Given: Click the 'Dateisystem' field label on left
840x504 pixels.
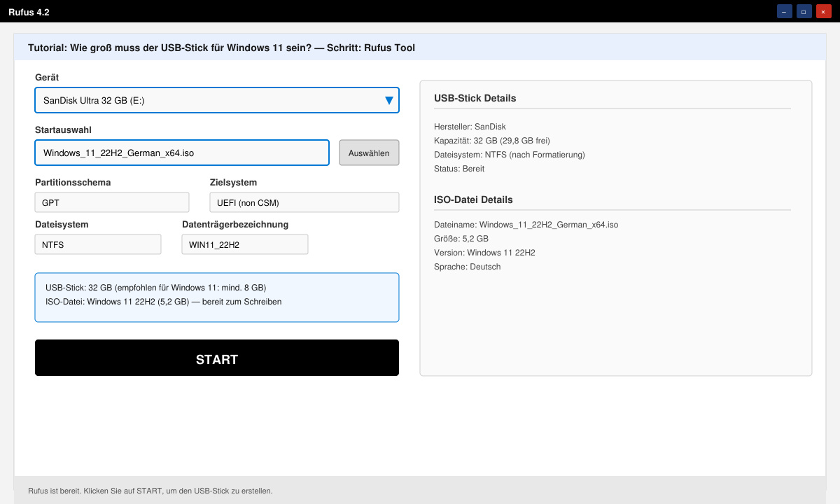Looking at the screenshot, I should tap(62, 224).
